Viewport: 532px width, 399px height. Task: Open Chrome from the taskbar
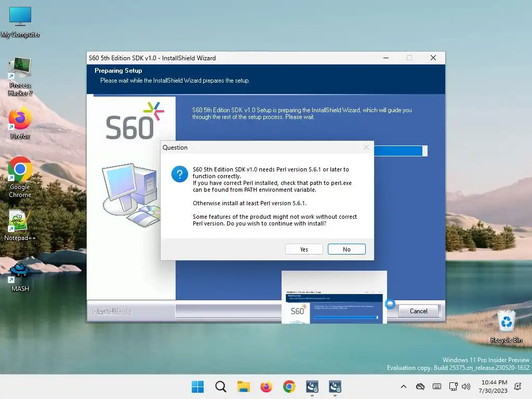pos(289,387)
